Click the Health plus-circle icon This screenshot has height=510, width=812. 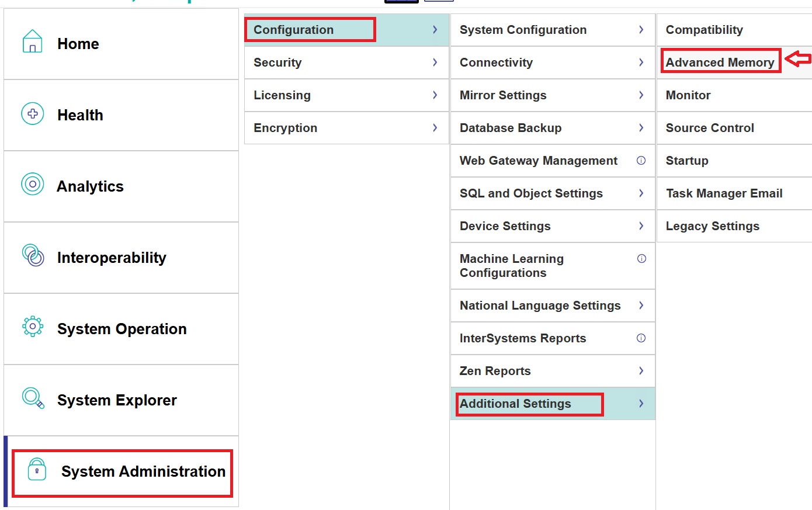[33, 114]
